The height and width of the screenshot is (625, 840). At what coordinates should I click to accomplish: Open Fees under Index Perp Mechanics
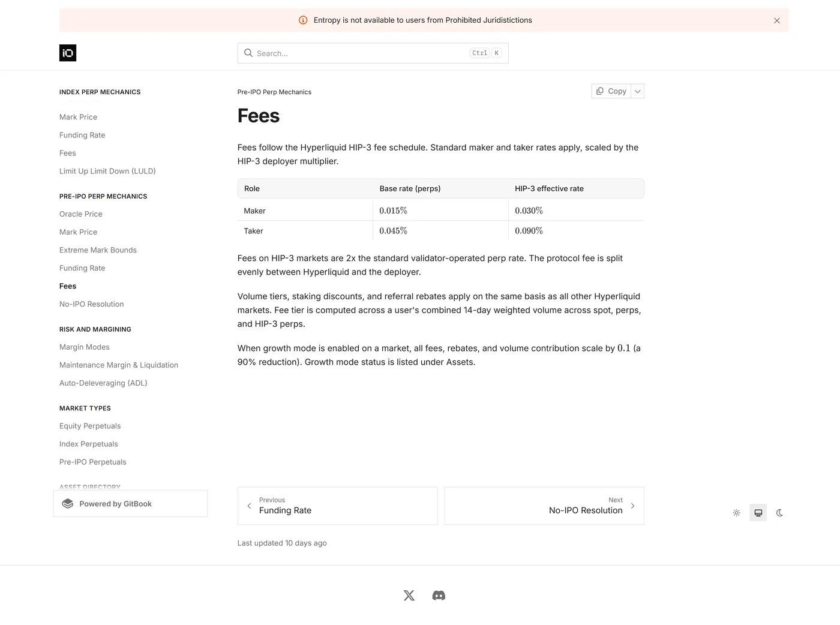coord(68,153)
